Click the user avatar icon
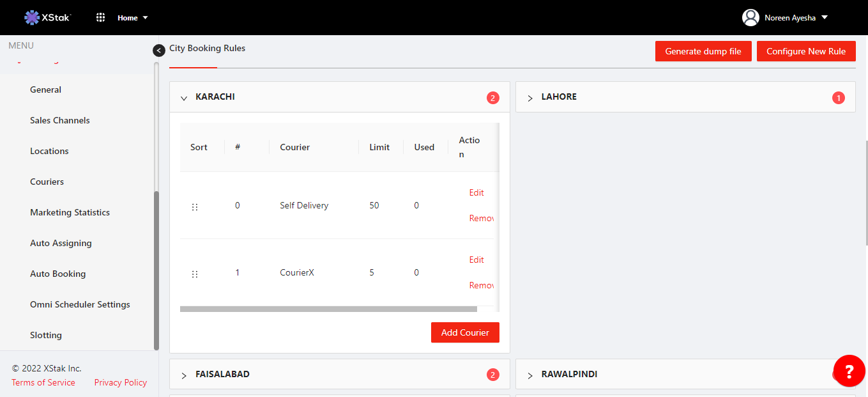The height and width of the screenshot is (397, 868). (750, 17)
